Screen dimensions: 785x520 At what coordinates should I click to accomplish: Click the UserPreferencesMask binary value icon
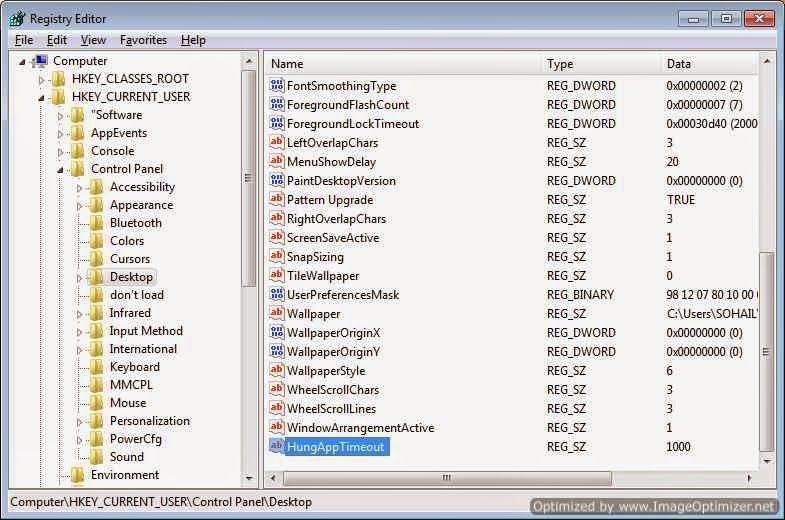(276, 295)
